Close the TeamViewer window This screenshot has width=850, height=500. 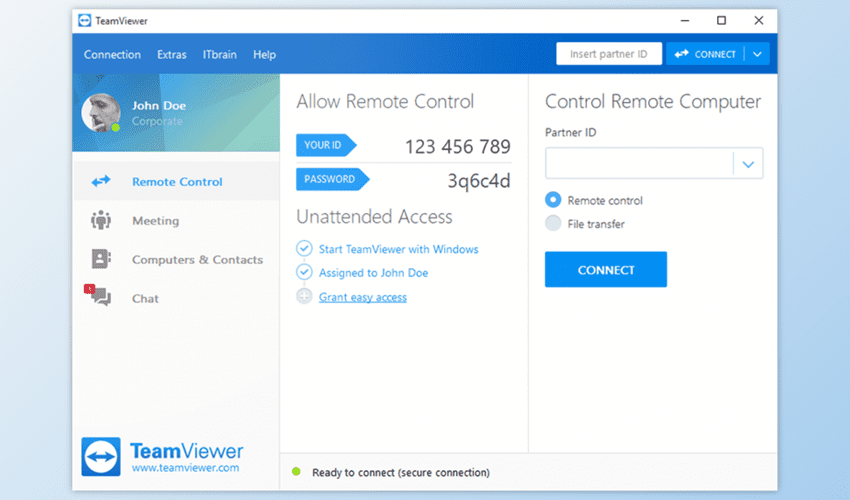[x=758, y=21]
